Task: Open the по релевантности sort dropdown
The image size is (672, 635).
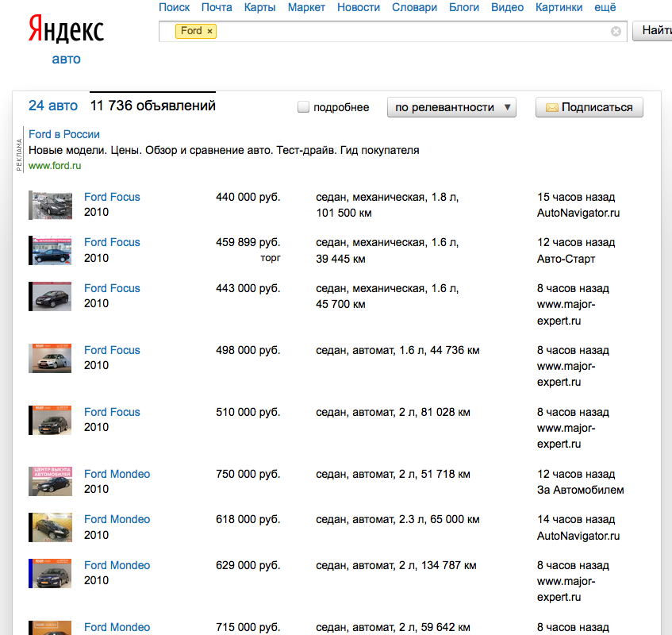Action: point(451,107)
